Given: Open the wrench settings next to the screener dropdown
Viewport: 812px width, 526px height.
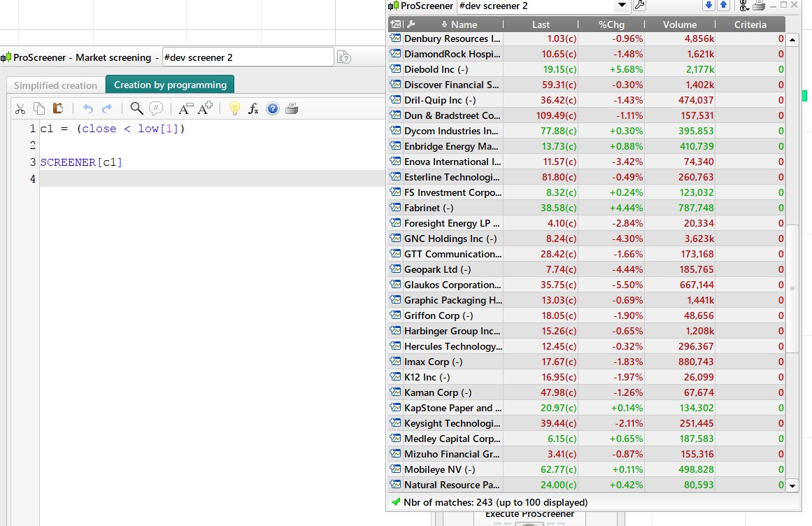Looking at the screenshot, I should click(x=639, y=6).
